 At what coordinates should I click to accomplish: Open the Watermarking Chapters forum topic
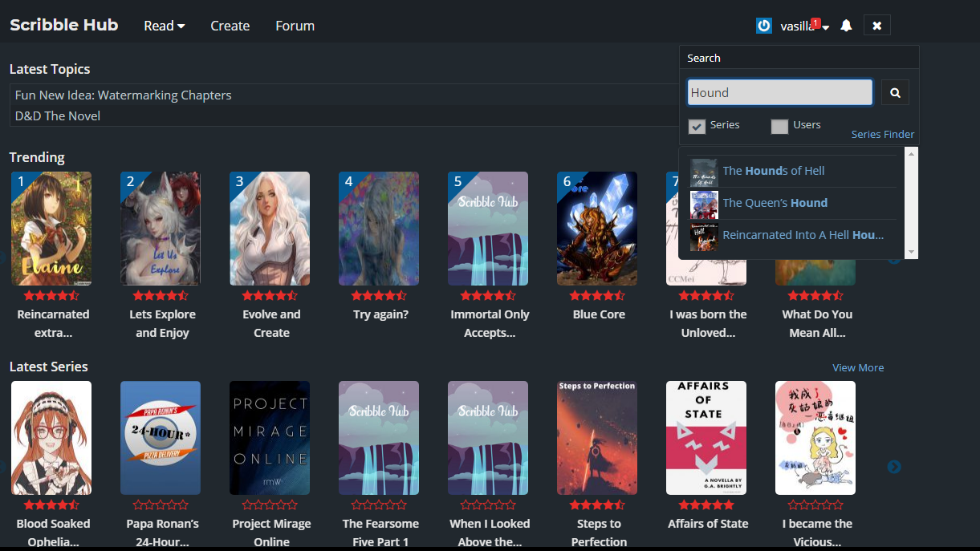click(x=124, y=95)
